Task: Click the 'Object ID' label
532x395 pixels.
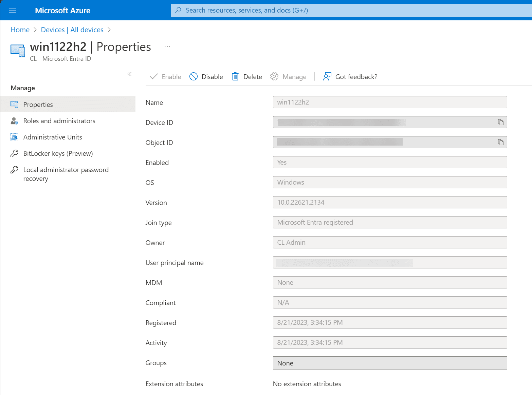Action: tap(159, 143)
